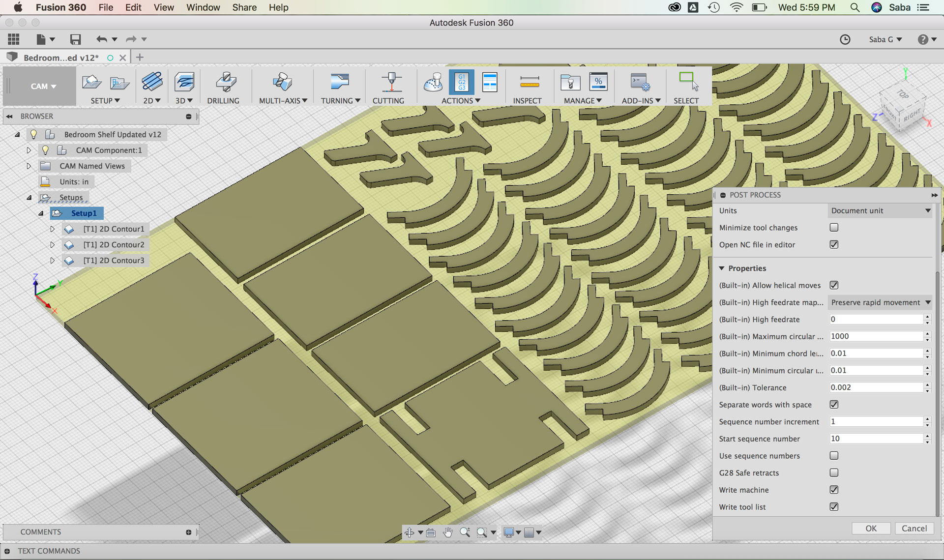Enable Minimize tool changes checkbox
This screenshot has height=560, width=944.
(834, 228)
